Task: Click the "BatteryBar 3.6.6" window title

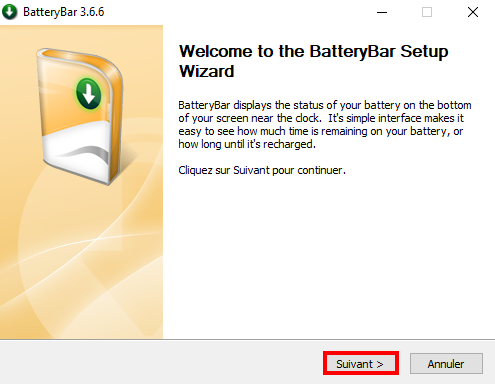Action: click(64, 12)
